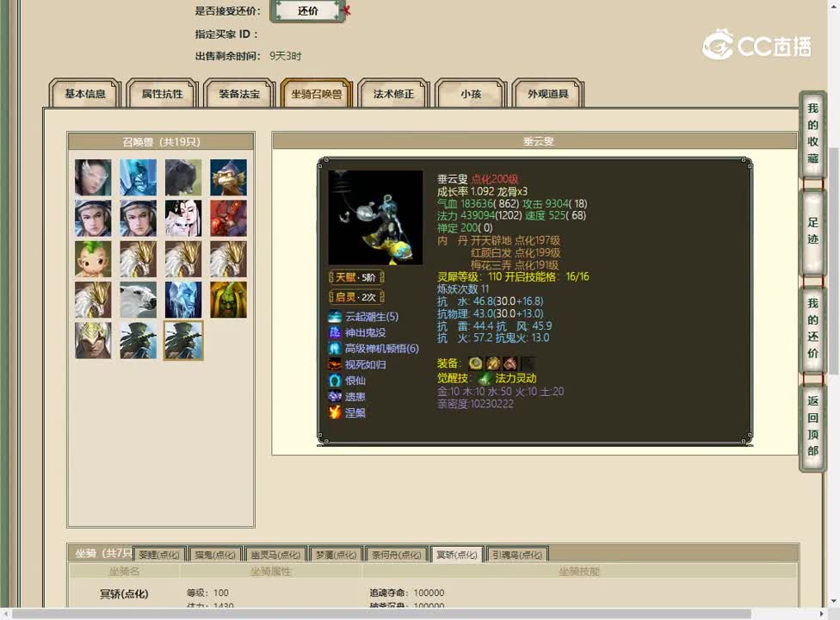Select the 云起潮生 skill icon
The height and width of the screenshot is (620, 840).
(x=334, y=317)
